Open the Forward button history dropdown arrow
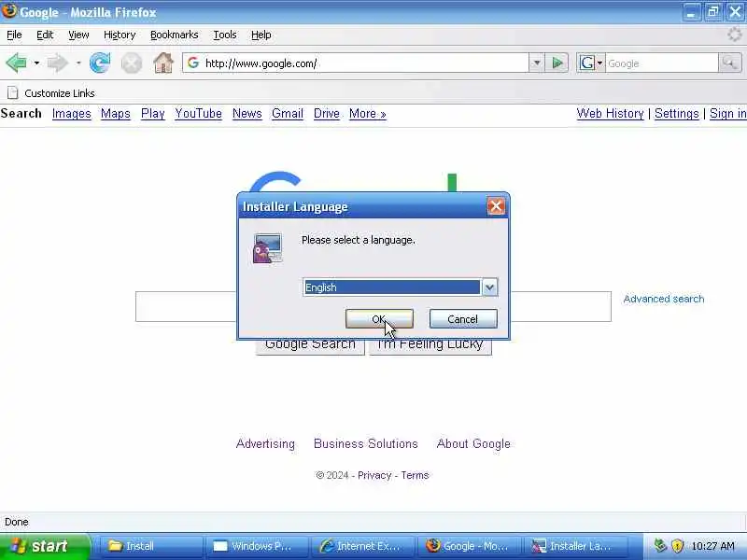Viewport: 747px width, 560px height. coord(78,63)
